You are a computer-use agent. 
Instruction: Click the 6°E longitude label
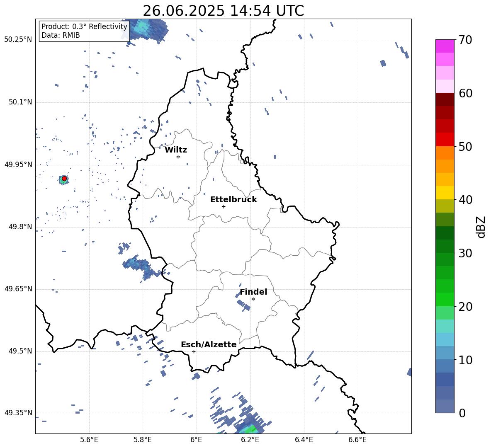(x=196, y=440)
